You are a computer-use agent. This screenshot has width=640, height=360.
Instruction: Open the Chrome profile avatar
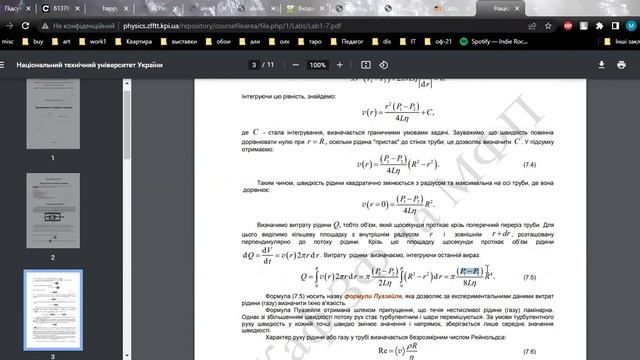[x=631, y=26]
